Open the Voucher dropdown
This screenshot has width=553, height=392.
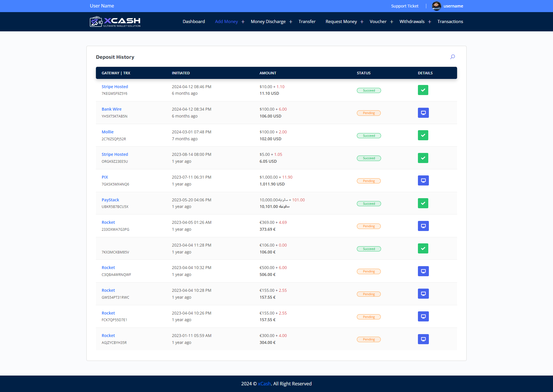tap(378, 21)
